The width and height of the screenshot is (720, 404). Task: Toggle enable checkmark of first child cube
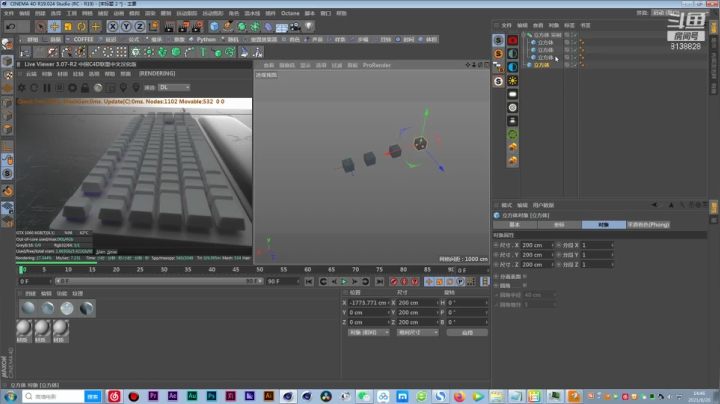574,42
